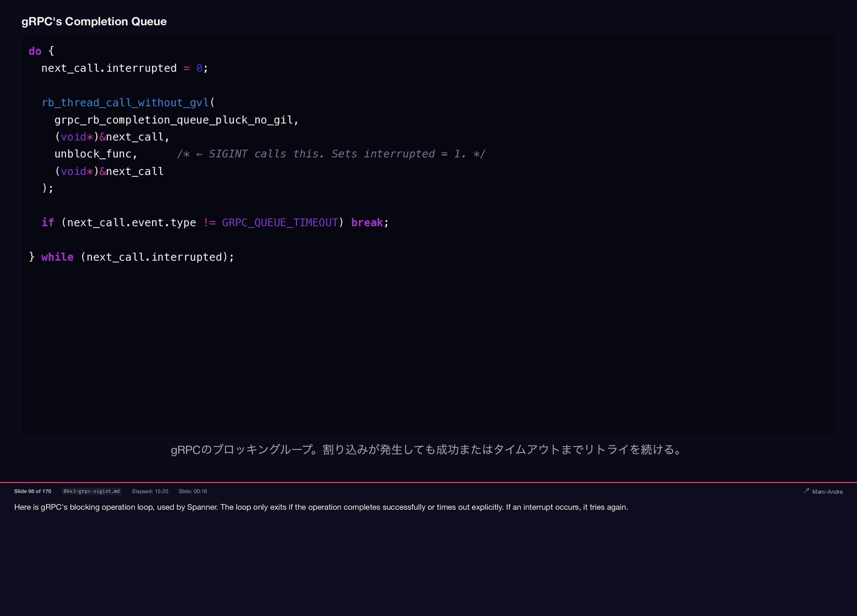The height and width of the screenshot is (616, 857).
Task: Click the GRPC_QUEUE_TIMEOUT constant in code
Action: point(280,222)
